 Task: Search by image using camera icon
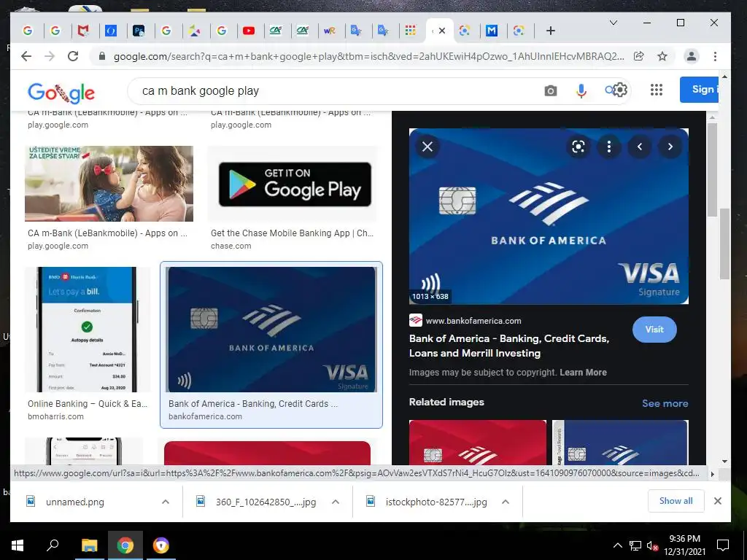pyautogui.click(x=550, y=90)
